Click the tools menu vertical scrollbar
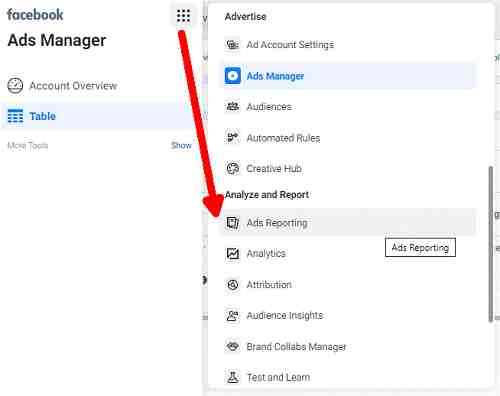500x396 pixels. click(490, 244)
